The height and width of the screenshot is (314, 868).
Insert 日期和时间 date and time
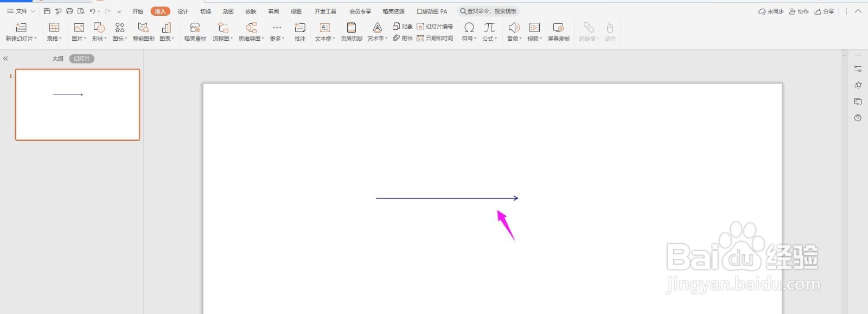point(435,38)
